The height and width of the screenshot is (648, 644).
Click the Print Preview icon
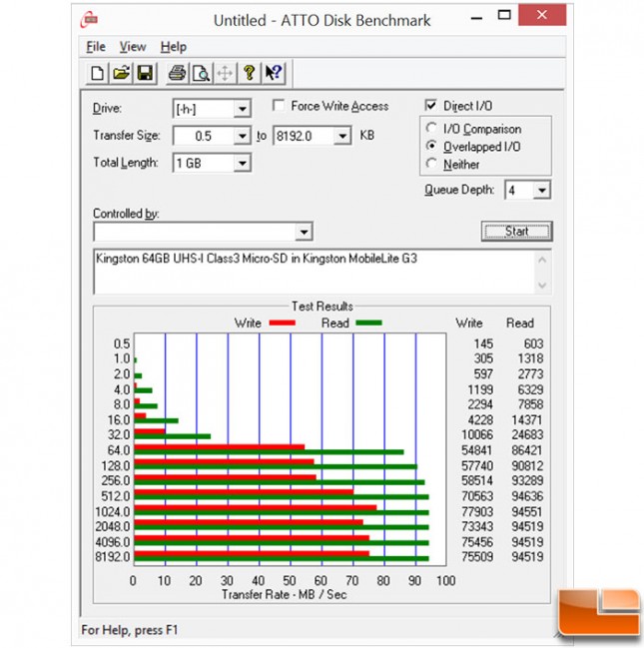[202, 73]
